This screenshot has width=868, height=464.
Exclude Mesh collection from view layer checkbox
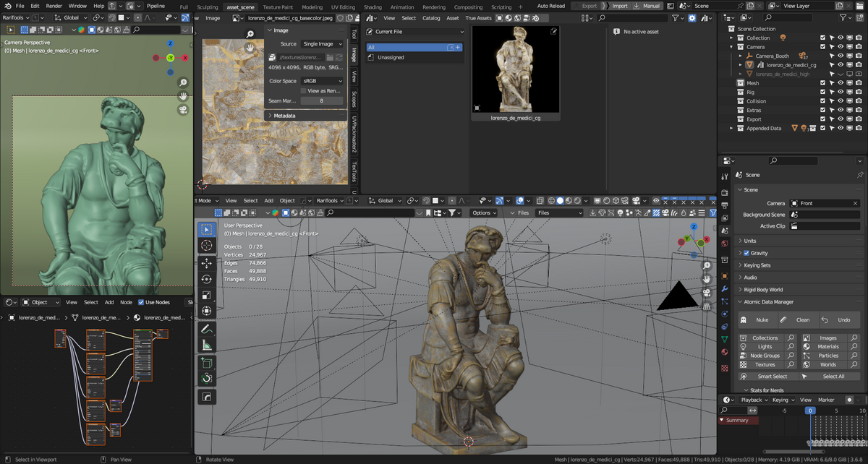point(822,83)
